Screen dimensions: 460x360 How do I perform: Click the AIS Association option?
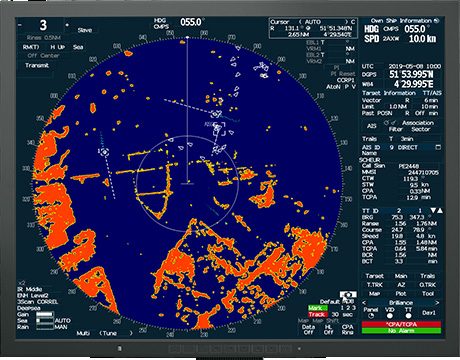(x=418, y=123)
